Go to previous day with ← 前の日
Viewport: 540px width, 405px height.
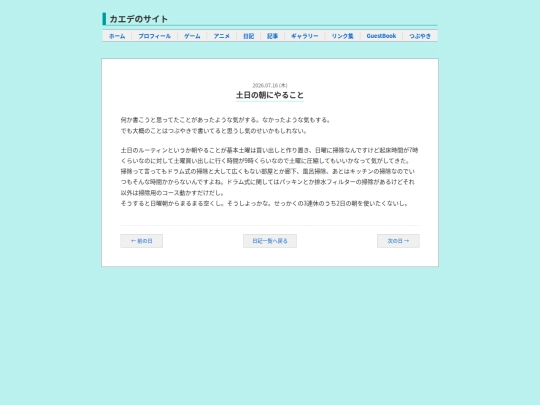(142, 241)
